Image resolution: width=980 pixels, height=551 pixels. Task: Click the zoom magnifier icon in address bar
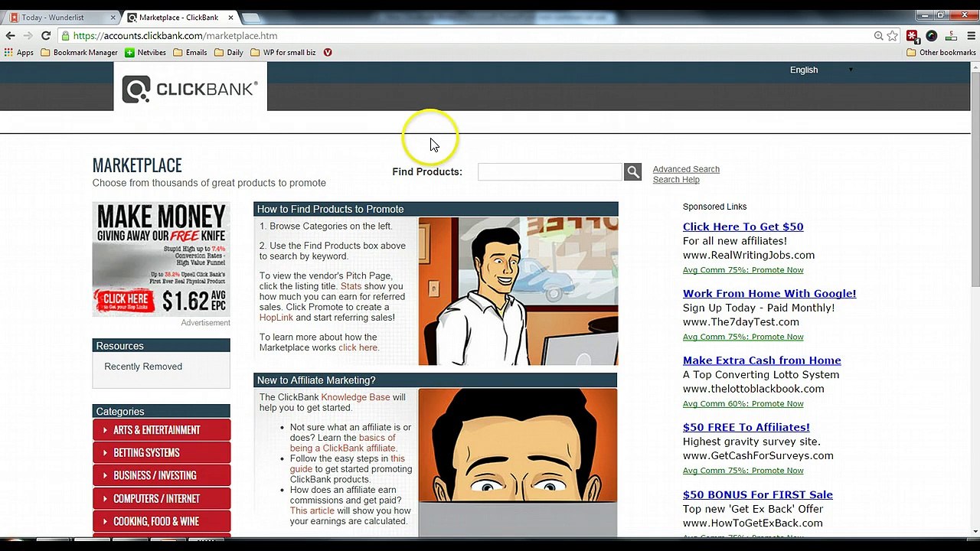pyautogui.click(x=879, y=36)
